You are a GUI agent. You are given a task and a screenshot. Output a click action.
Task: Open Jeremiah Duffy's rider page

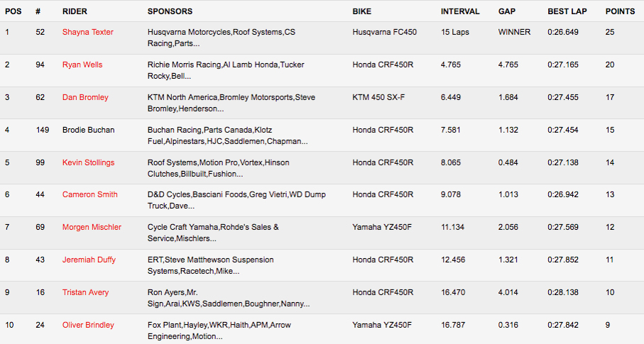tap(89, 260)
